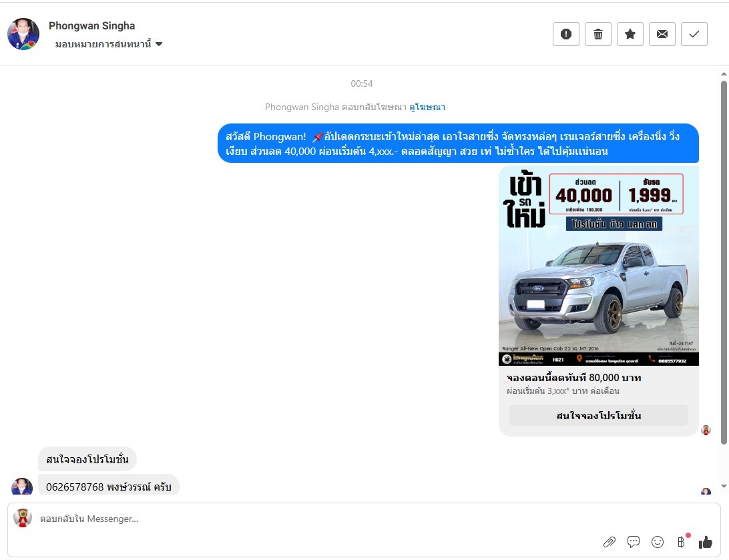Delete conversation with trash icon
Viewport: 729px width, 560px height.
[598, 34]
